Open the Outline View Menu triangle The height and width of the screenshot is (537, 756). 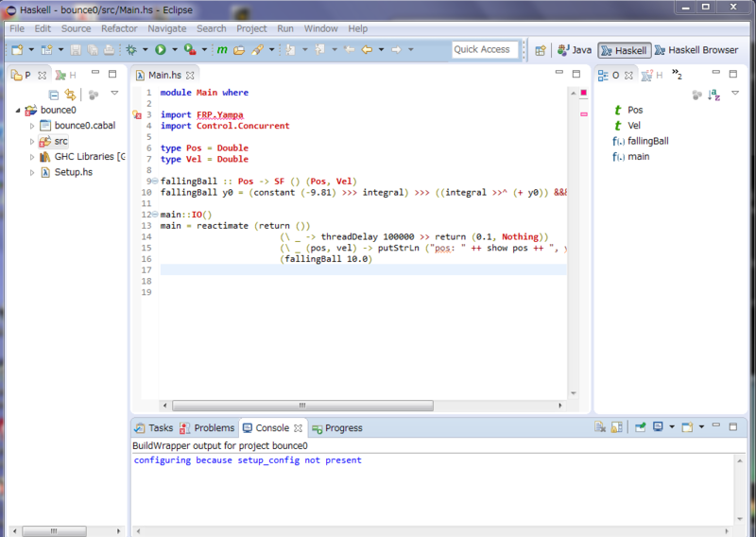point(735,93)
